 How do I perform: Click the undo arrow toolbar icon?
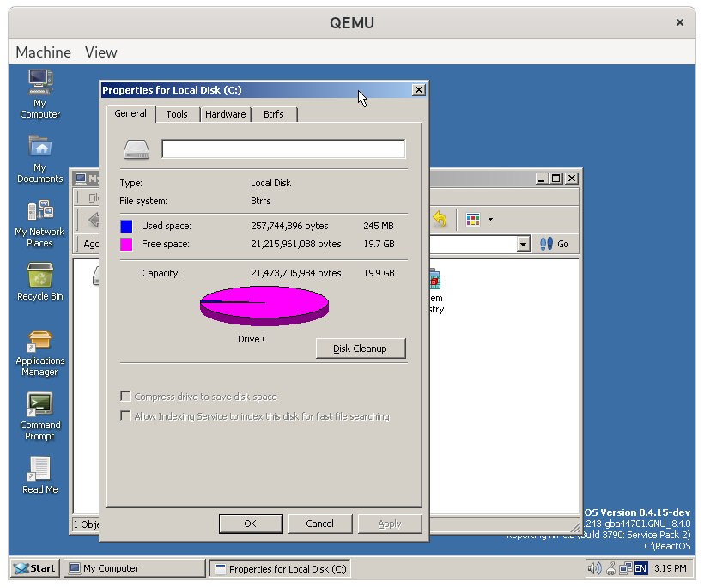click(x=440, y=220)
